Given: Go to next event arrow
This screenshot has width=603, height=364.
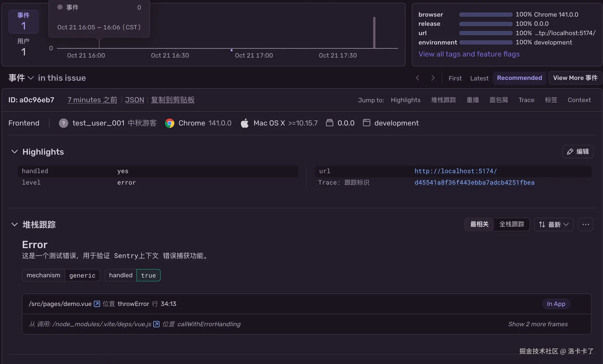Looking at the screenshot, I should [x=433, y=78].
